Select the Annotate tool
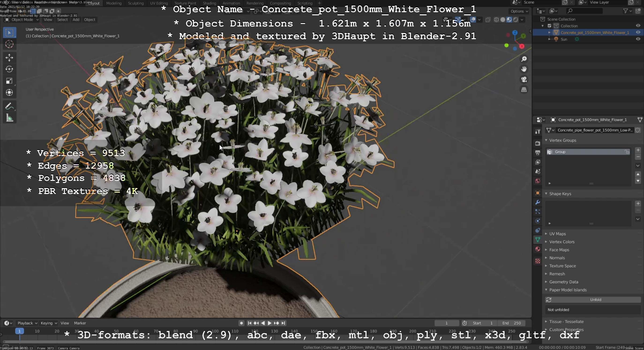644x350 pixels. click(x=10, y=106)
